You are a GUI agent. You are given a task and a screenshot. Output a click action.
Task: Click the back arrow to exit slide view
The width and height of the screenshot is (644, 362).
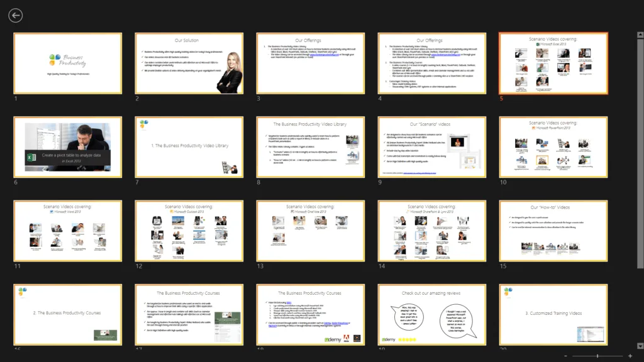(15, 15)
